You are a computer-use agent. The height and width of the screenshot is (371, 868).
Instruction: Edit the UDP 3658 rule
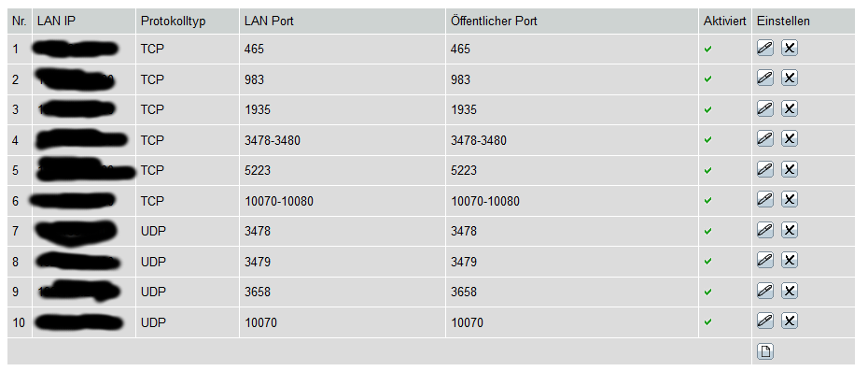764,290
